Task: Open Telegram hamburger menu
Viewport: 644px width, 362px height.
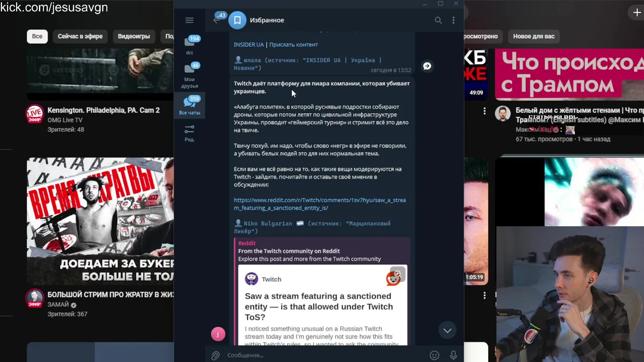Action: pyautogui.click(x=189, y=20)
